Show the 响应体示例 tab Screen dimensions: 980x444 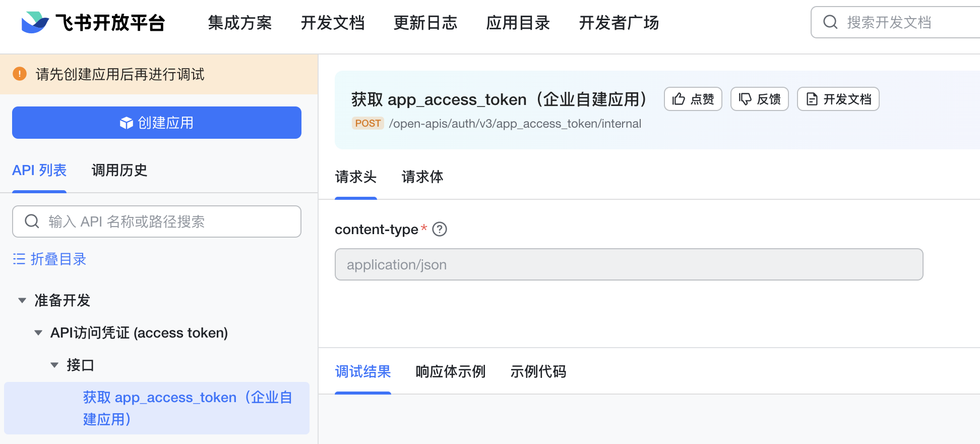pos(451,372)
